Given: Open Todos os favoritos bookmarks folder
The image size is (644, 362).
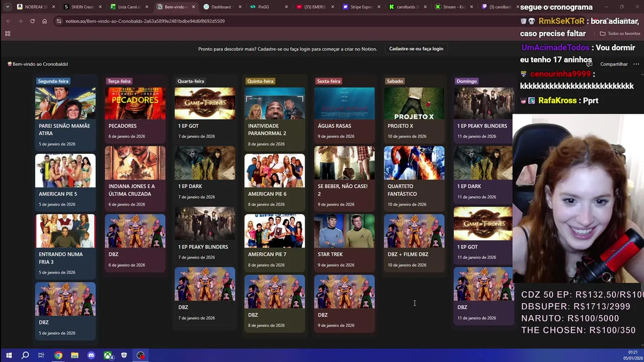Looking at the screenshot, I should [620, 34].
